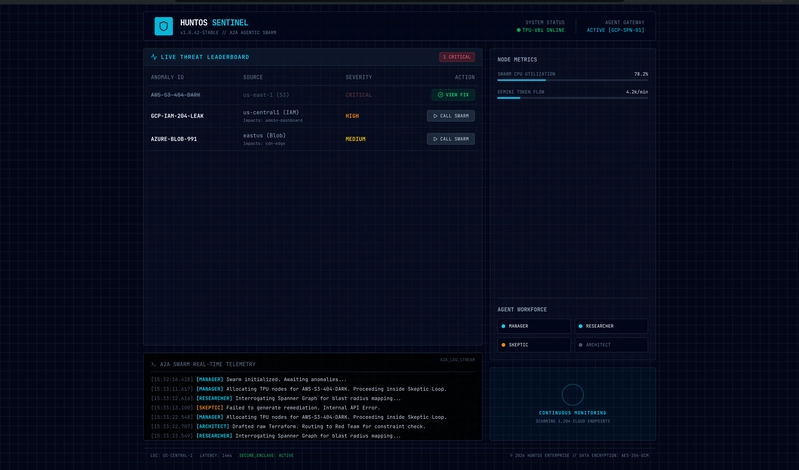Click the Scanning 1,204 Cloud Endpoints text
The height and width of the screenshot is (470, 799).
(572, 422)
